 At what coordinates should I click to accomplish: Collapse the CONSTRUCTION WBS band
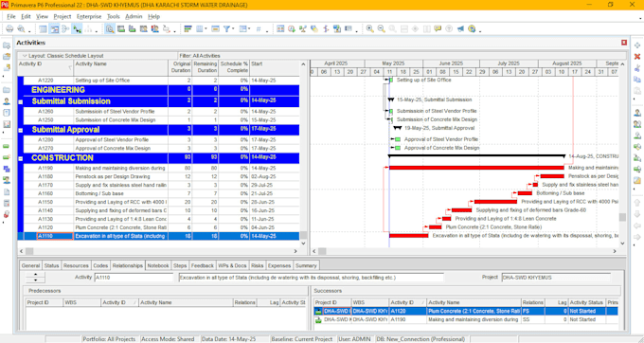click(x=21, y=158)
